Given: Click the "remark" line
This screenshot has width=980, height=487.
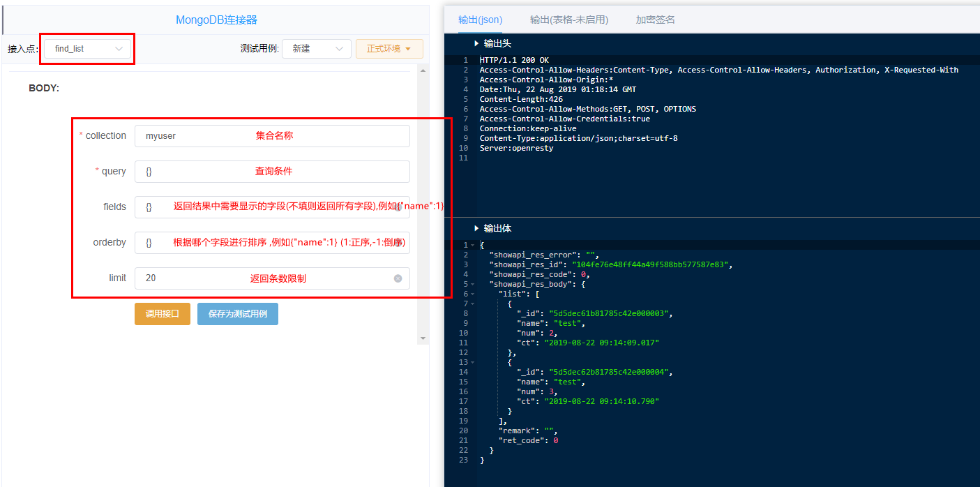Looking at the screenshot, I should pyautogui.click(x=528, y=430).
